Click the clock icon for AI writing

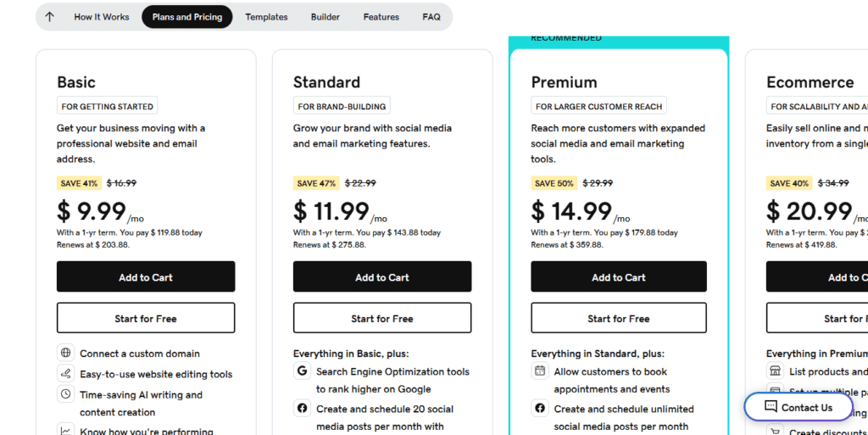(66, 394)
